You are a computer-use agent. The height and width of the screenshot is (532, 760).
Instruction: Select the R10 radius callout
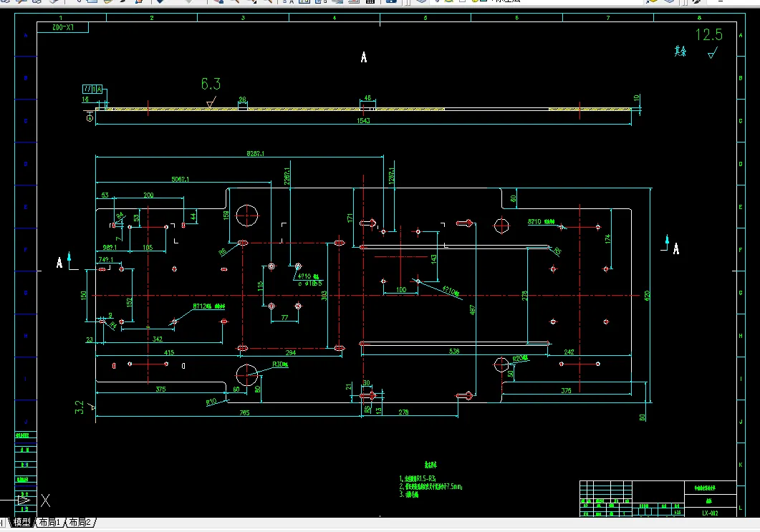[211, 402]
